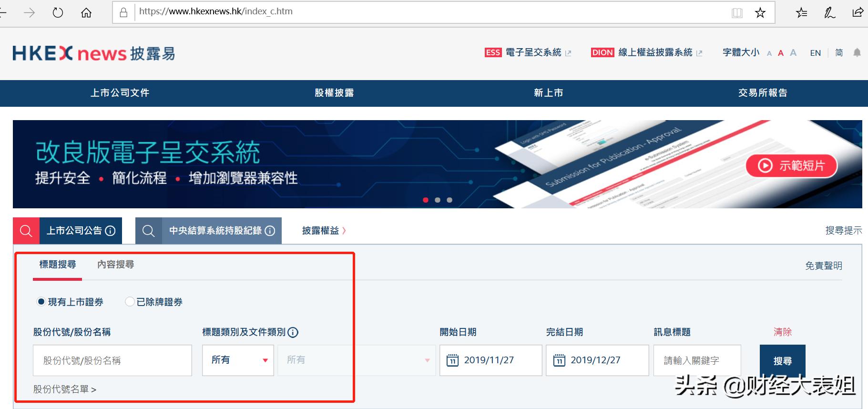Open 交易所報告 navigation menu
Viewport: 868px width, 409px height.
click(763, 93)
